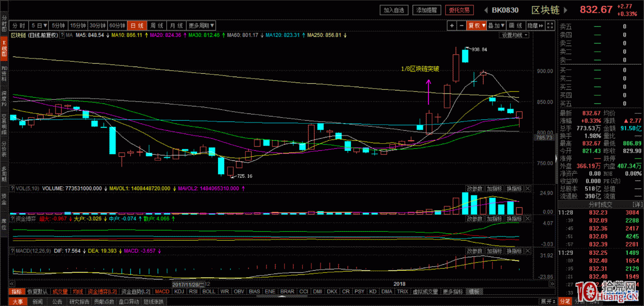The image size is (644, 306).
Task: Switch to the BOLL indicator tab
Action: pyautogui.click(x=208, y=291)
